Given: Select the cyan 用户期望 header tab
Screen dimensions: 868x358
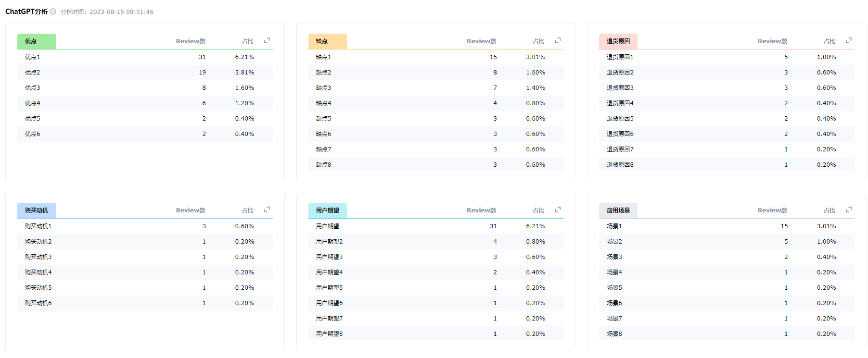Looking at the screenshot, I should click(327, 210).
